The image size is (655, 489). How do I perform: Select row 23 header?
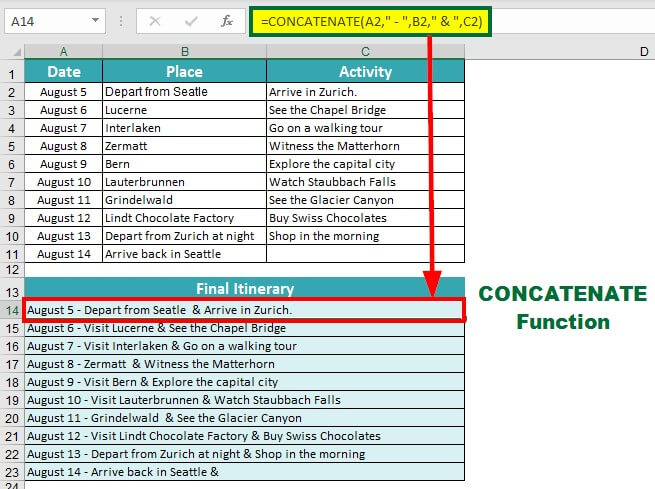pyautogui.click(x=12, y=472)
